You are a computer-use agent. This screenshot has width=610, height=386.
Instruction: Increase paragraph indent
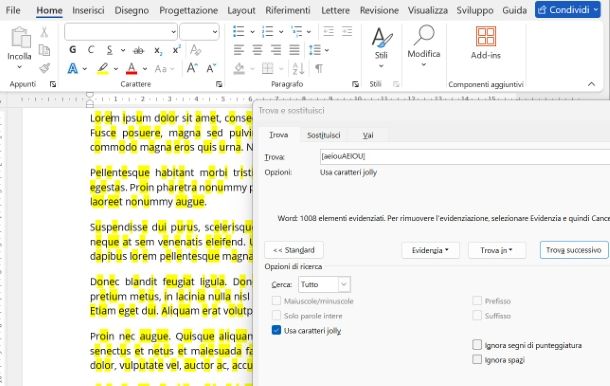coord(347,31)
